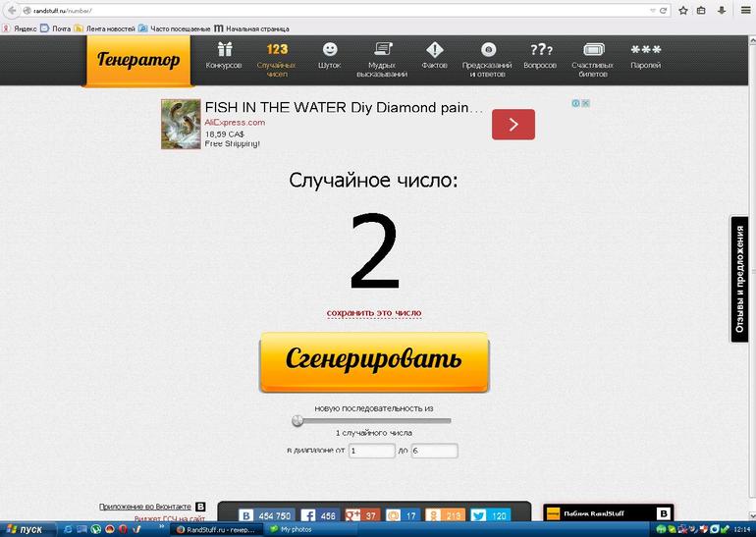Open the Вопросов generator icon
This screenshot has height=537, width=756.
pyautogui.click(x=540, y=50)
